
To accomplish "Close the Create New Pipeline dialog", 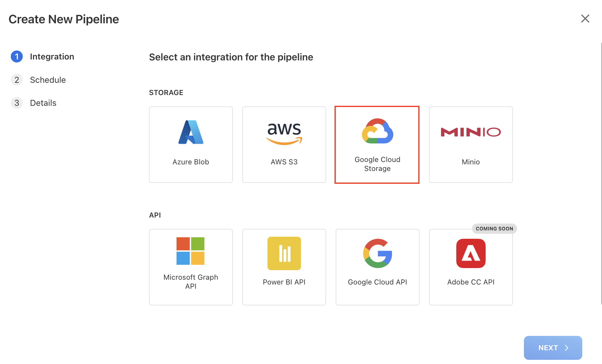I will pyautogui.click(x=585, y=19).
